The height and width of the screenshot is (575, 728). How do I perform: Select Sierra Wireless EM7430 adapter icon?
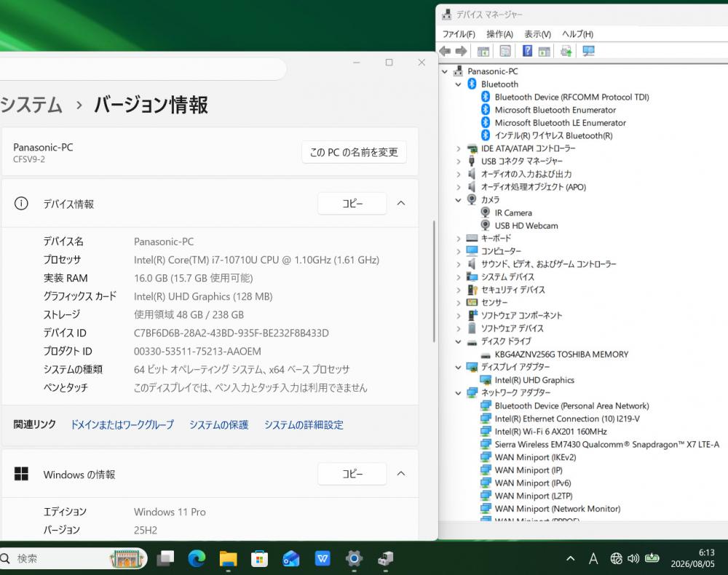(x=486, y=444)
